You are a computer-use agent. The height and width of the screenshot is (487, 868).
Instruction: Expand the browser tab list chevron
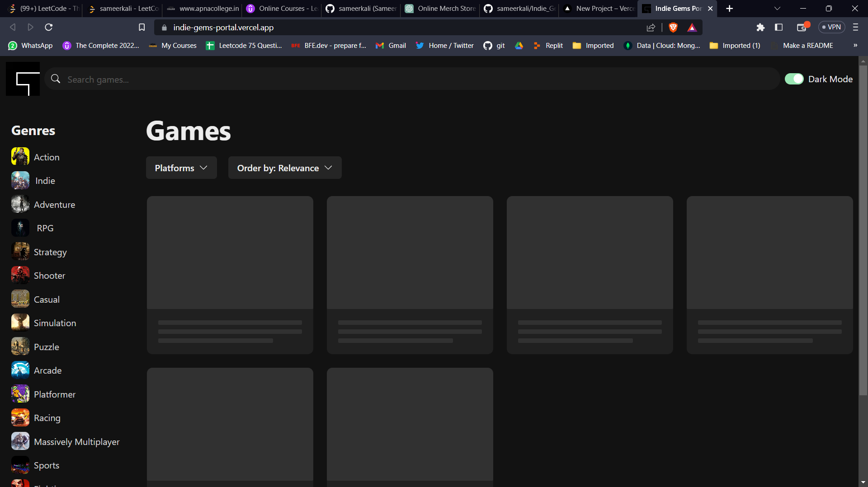(x=778, y=9)
